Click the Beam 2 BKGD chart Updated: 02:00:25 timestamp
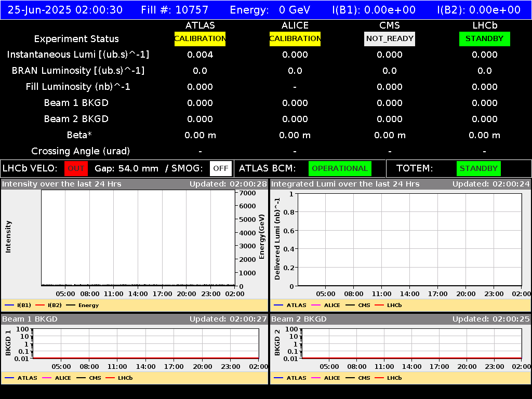Viewport: 532px width, 399px height. pos(490,320)
